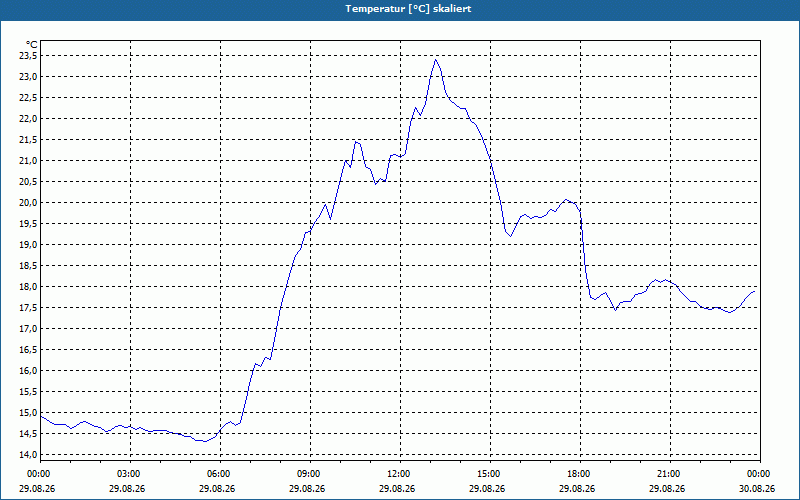This screenshot has width=800, height=500.
Task: Click the 15,0 y-axis label
Action: pos(28,412)
